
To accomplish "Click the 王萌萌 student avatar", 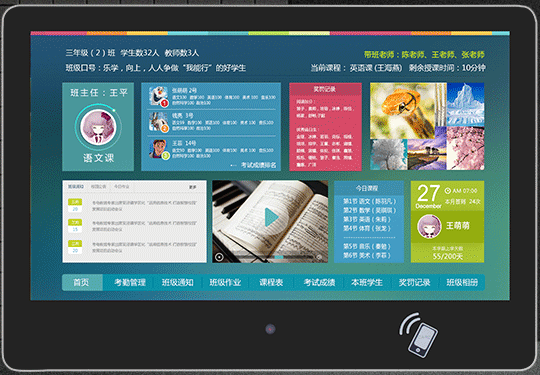I will tap(429, 227).
